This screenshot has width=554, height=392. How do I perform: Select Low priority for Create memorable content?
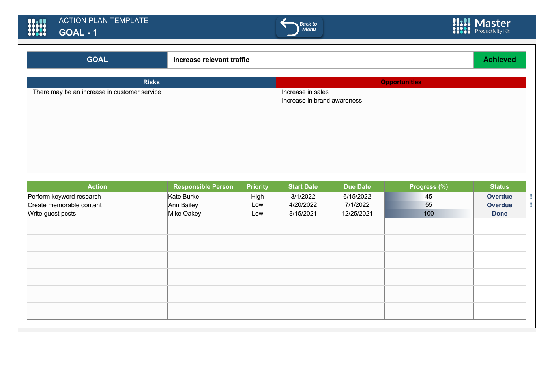(x=257, y=205)
